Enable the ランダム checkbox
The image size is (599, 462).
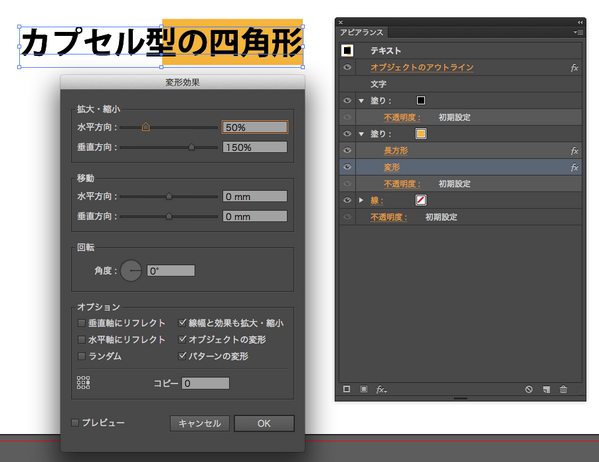pos(81,357)
